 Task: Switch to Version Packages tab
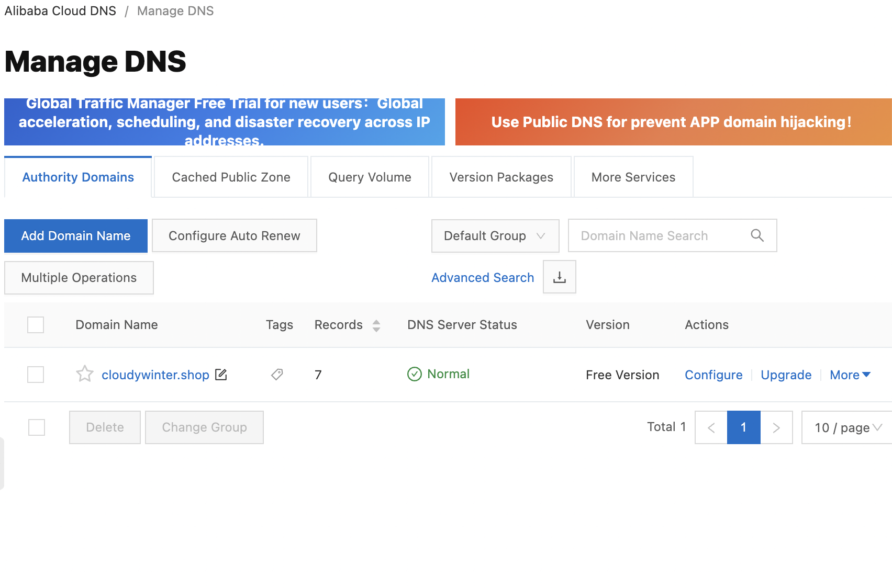click(501, 177)
